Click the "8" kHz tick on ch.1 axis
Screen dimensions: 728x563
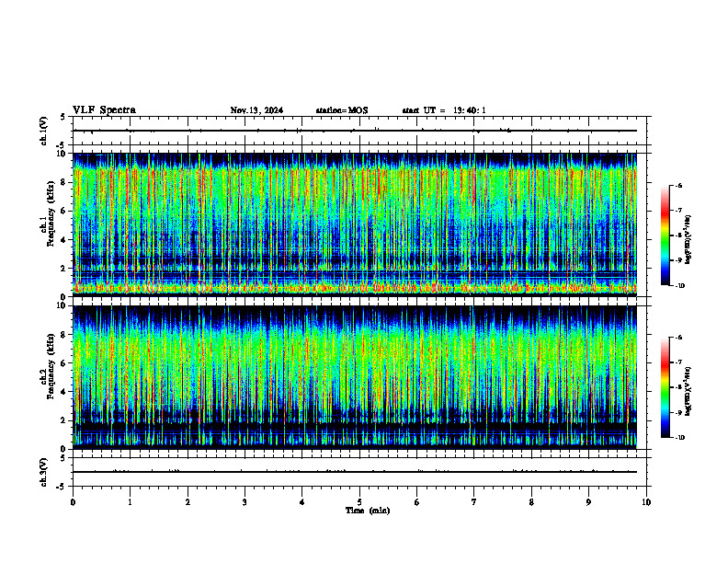pyautogui.click(x=65, y=182)
